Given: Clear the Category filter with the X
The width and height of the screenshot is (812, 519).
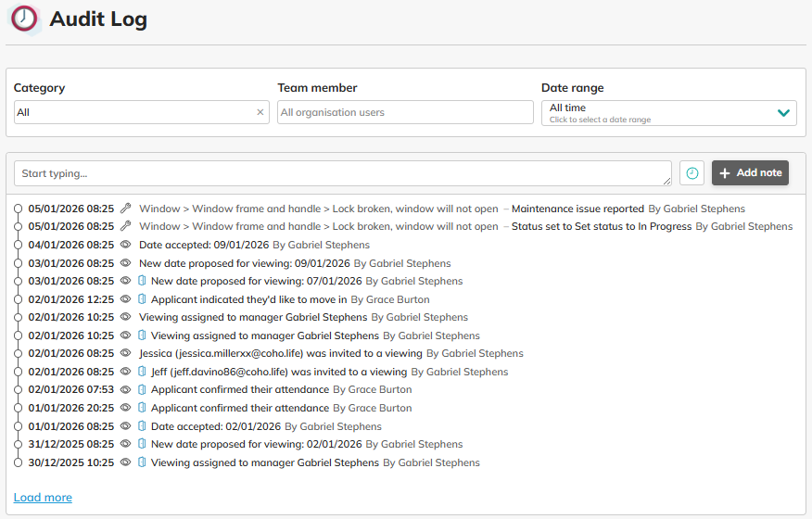Looking at the screenshot, I should pos(260,112).
